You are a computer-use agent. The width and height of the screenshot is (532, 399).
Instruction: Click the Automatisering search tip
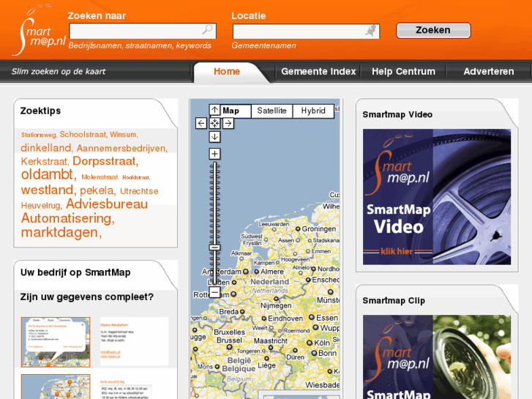[x=68, y=218]
